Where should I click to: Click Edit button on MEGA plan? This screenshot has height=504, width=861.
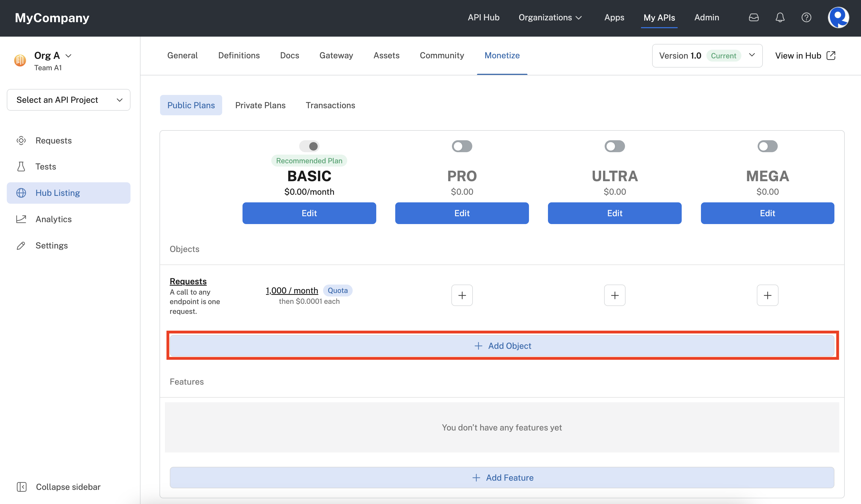click(767, 213)
